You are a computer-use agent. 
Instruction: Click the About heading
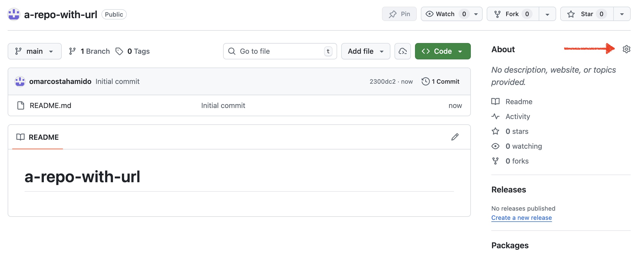(x=503, y=49)
